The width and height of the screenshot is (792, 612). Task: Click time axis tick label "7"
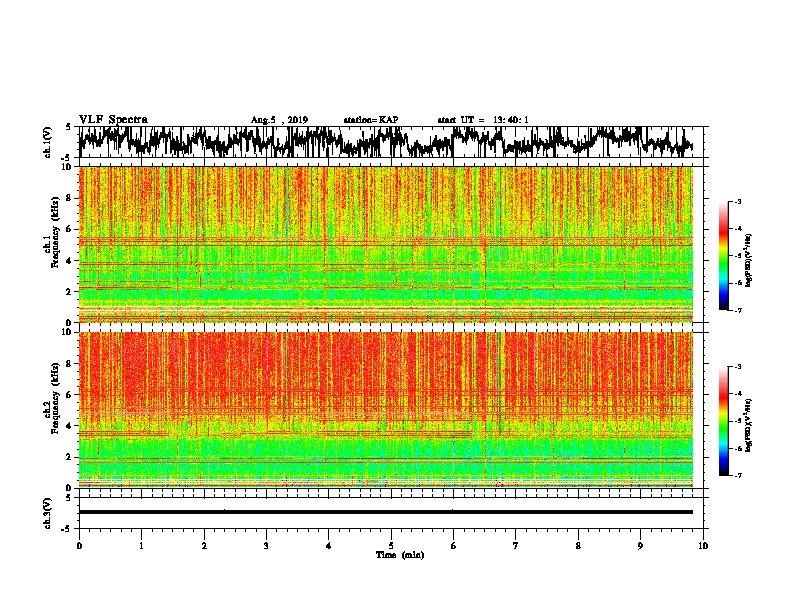click(x=516, y=546)
